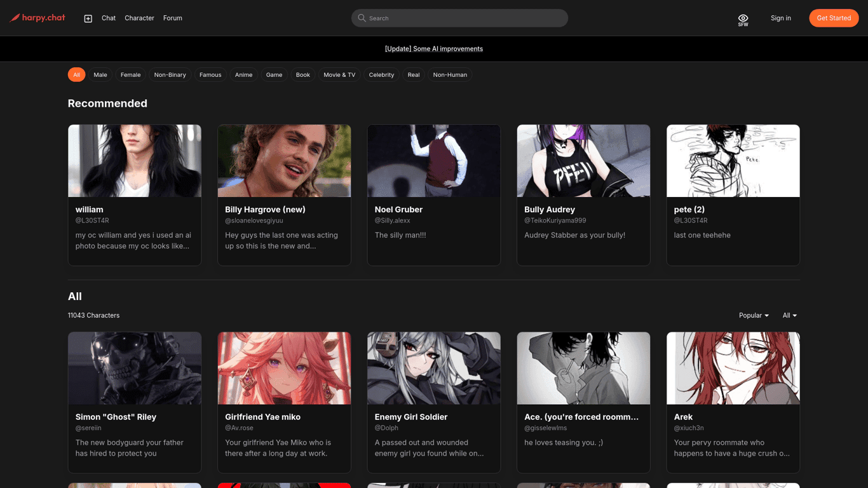The width and height of the screenshot is (868, 488).
Task: Click the search magnifier icon
Action: click(x=362, y=18)
